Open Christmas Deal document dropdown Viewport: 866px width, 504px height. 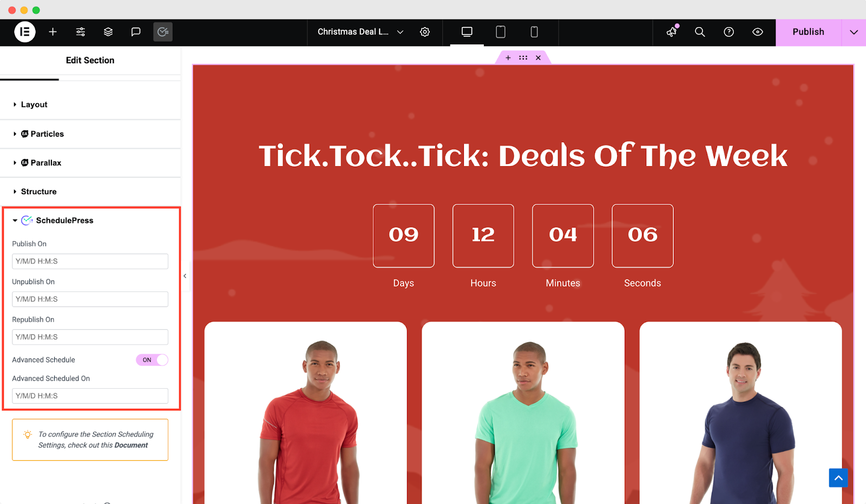click(360, 32)
